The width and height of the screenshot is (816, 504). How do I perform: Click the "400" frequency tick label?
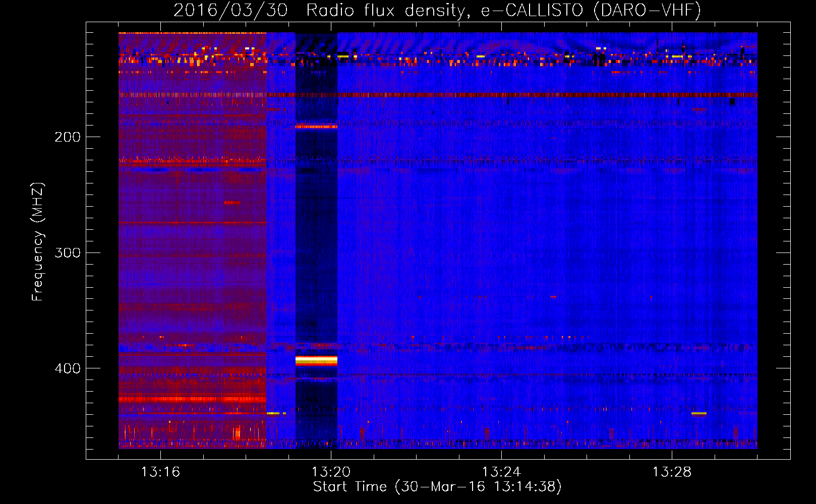point(68,368)
